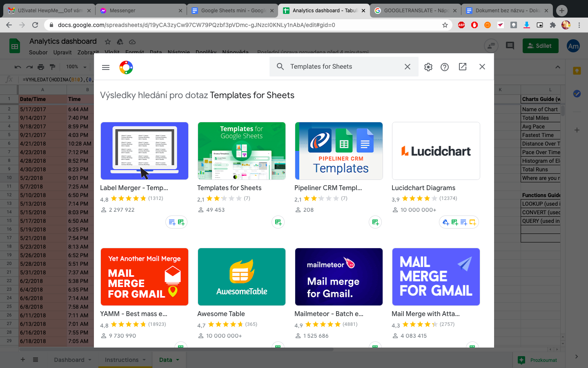Open marketplace in a new window
588x368 pixels.
tap(463, 67)
